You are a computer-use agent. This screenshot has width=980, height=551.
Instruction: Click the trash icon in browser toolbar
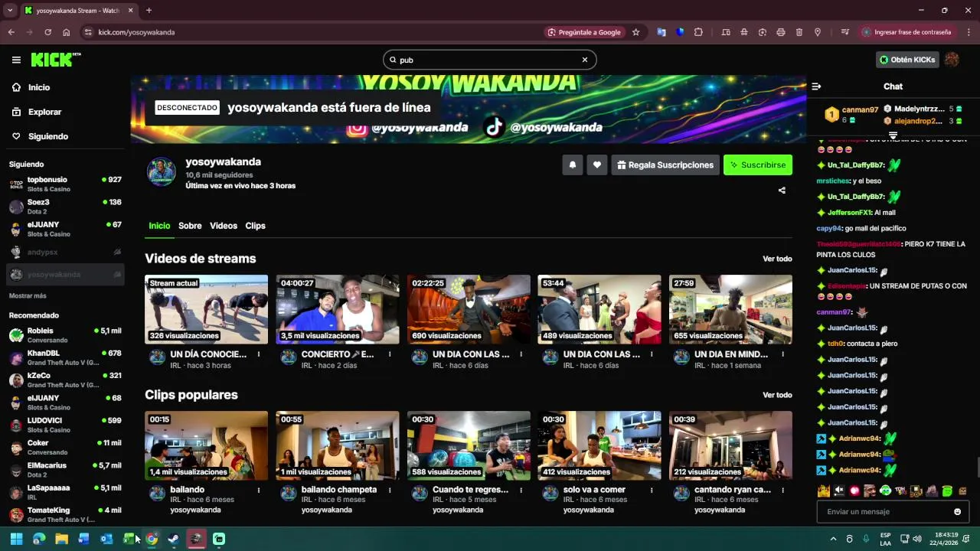(799, 32)
